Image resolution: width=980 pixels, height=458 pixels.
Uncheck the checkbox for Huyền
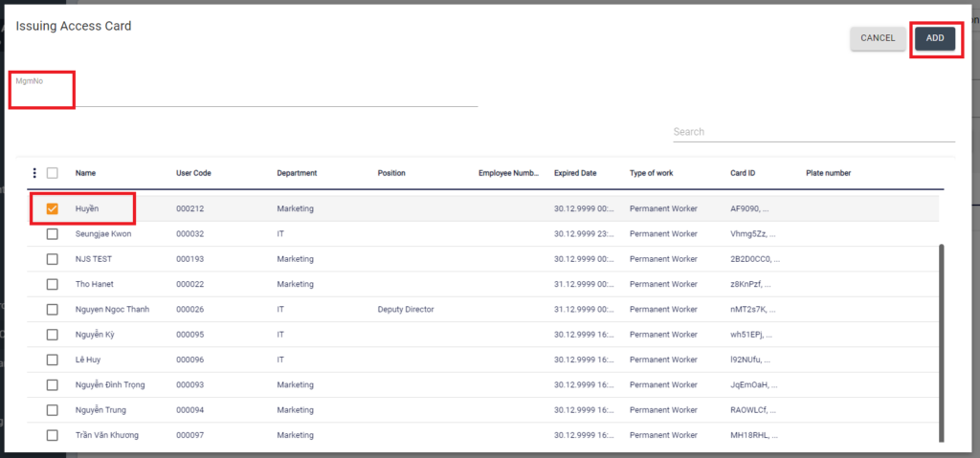pyautogui.click(x=53, y=208)
